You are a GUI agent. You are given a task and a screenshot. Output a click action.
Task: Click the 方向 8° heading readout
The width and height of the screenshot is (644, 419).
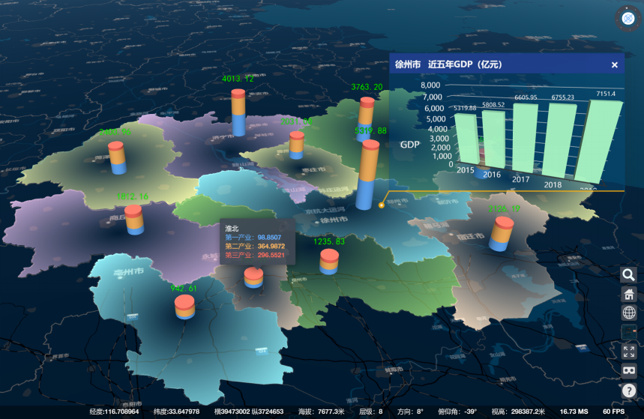[x=410, y=412]
